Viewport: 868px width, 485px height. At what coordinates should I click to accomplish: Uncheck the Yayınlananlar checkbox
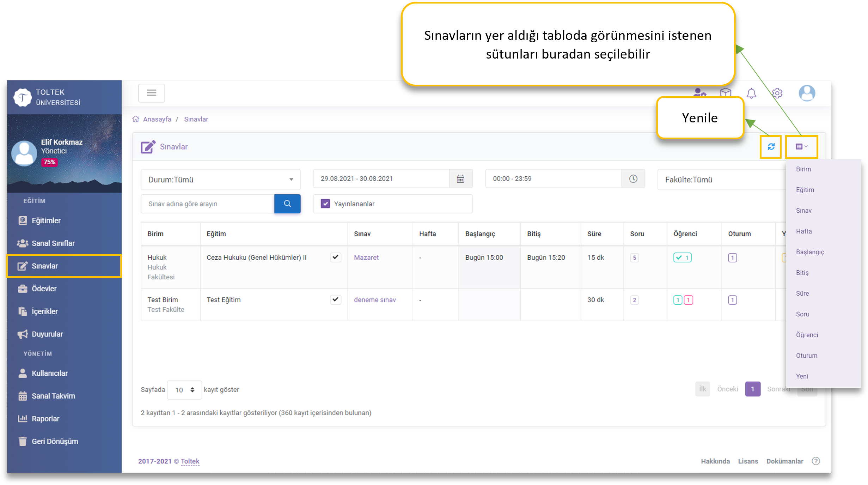click(325, 204)
